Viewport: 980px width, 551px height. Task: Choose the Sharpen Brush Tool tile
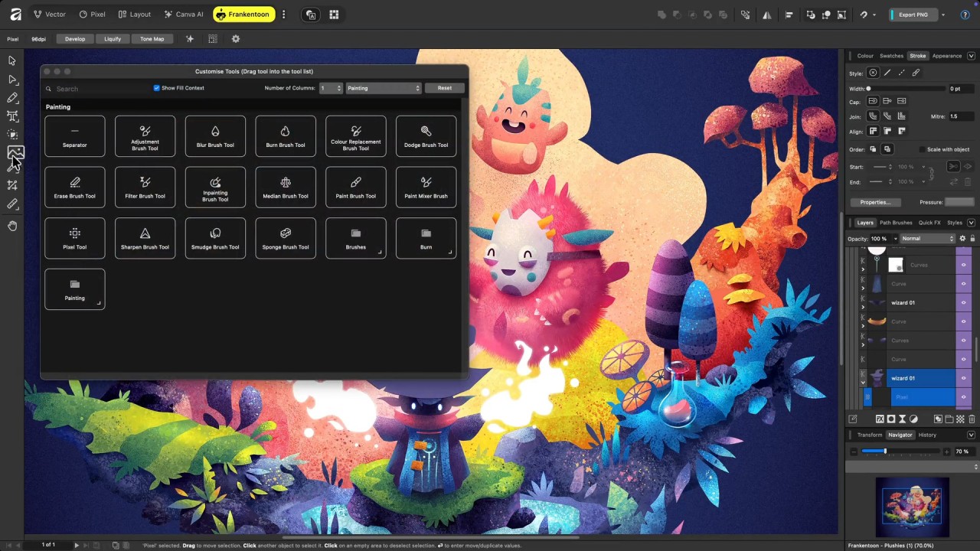[x=145, y=238]
